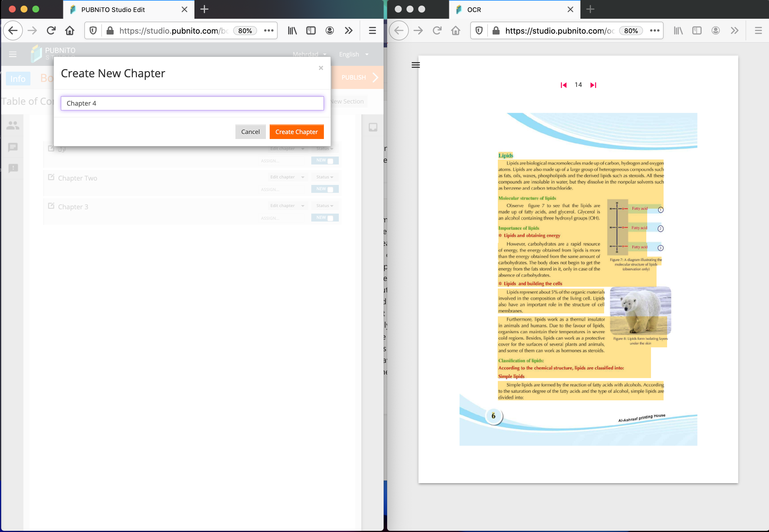Go to previous OCR page

564,85
